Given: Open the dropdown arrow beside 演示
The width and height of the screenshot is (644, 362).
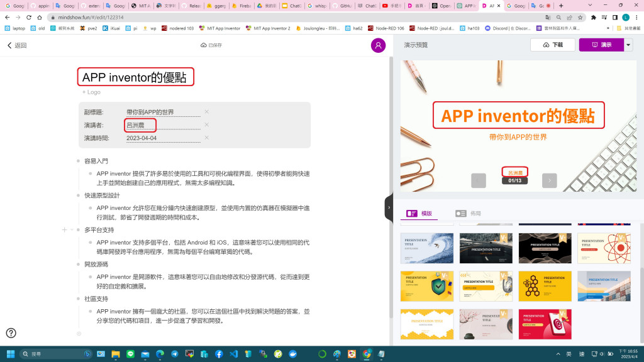Looking at the screenshot, I should pyautogui.click(x=628, y=45).
